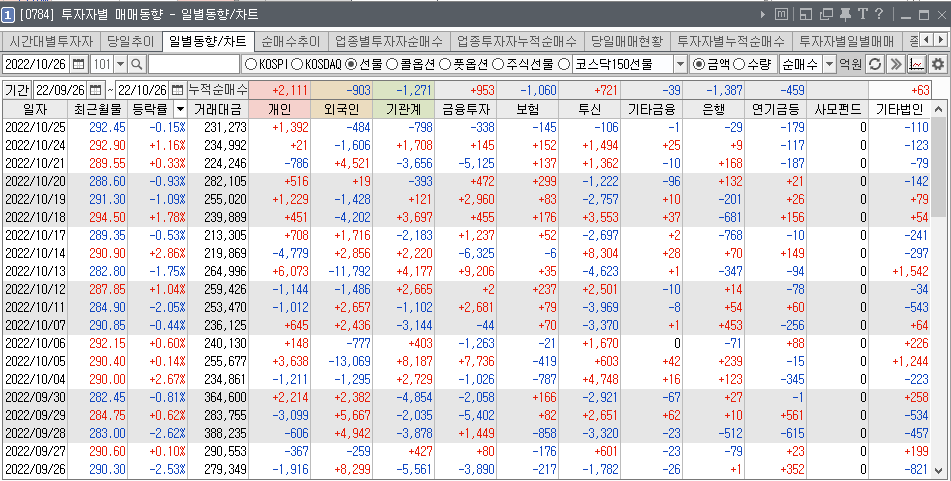Open the settings gear icon
951x481 pixels.
pos(938,64)
